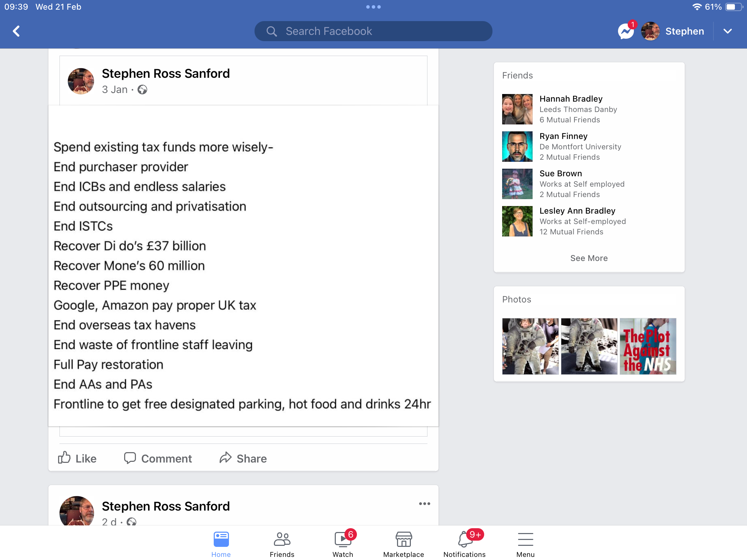This screenshot has height=560, width=747.
Task: Expand the account dropdown arrow beside Stephen
Action: 728,31
